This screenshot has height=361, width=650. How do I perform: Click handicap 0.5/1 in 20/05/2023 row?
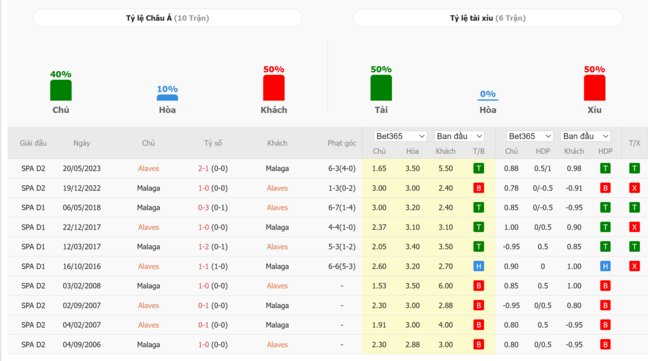543,168
